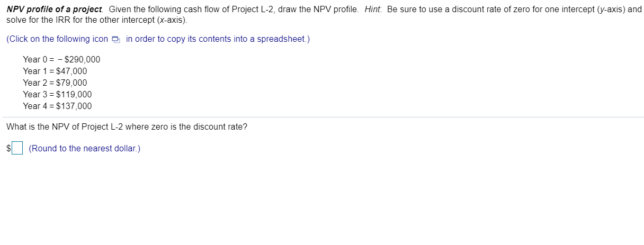
Task: Select the Year 1 = $47,000 line
Action: pos(55,71)
